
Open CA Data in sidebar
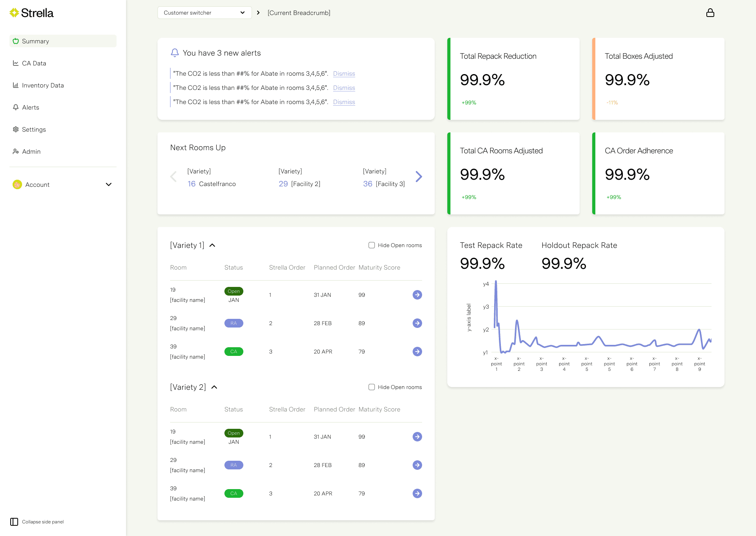pyautogui.click(x=34, y=63)
